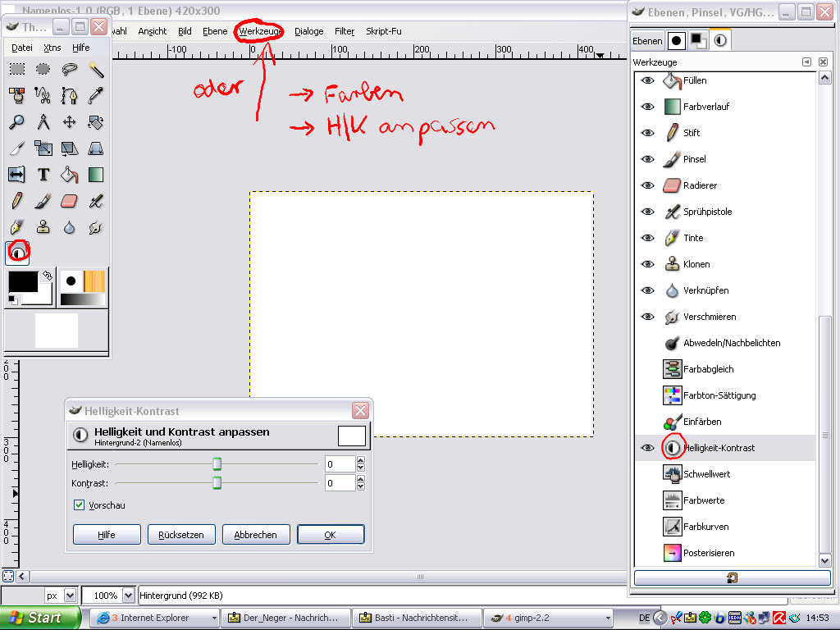Select the Magnify zoom tool
The width and height of the screenshot is (840, 630).
point(16,122)
